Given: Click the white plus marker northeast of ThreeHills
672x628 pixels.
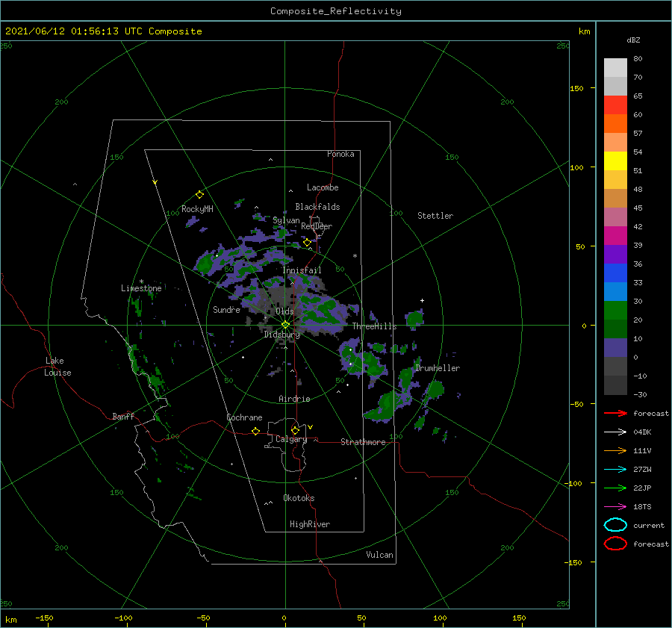Looking at the screenshot, I should tap(422, 300).
